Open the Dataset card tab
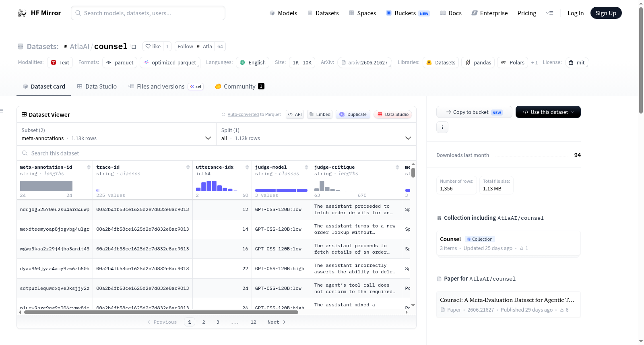This screenshot has width=644, height=345. click(44, 87)
